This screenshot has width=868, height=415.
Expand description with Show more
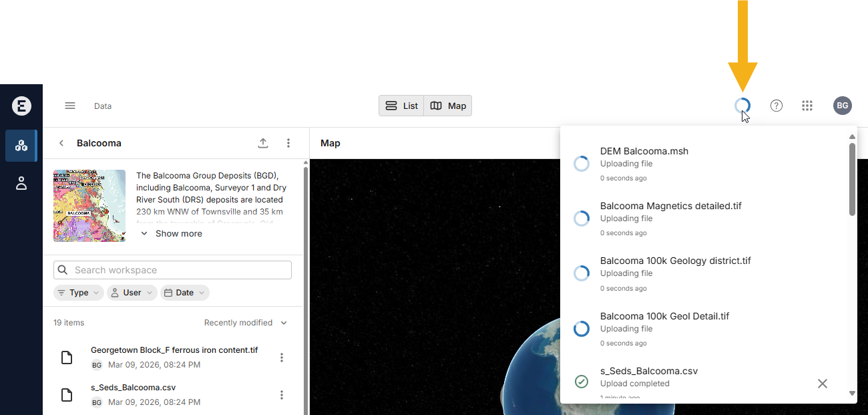point(172,234)
